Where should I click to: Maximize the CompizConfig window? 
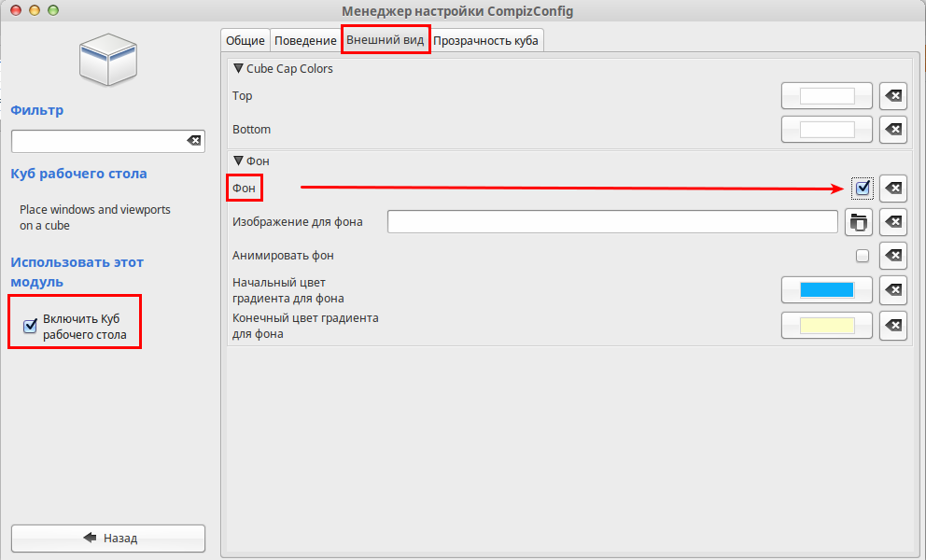53,10
